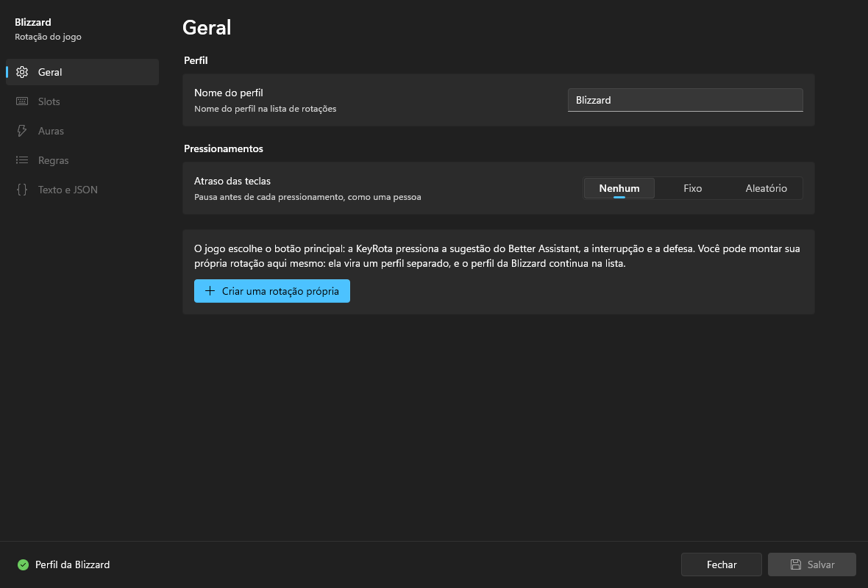Select Fixo key delay option
Image resolution: width=868 pixels, height=588 pixels.
pos(692,188)
